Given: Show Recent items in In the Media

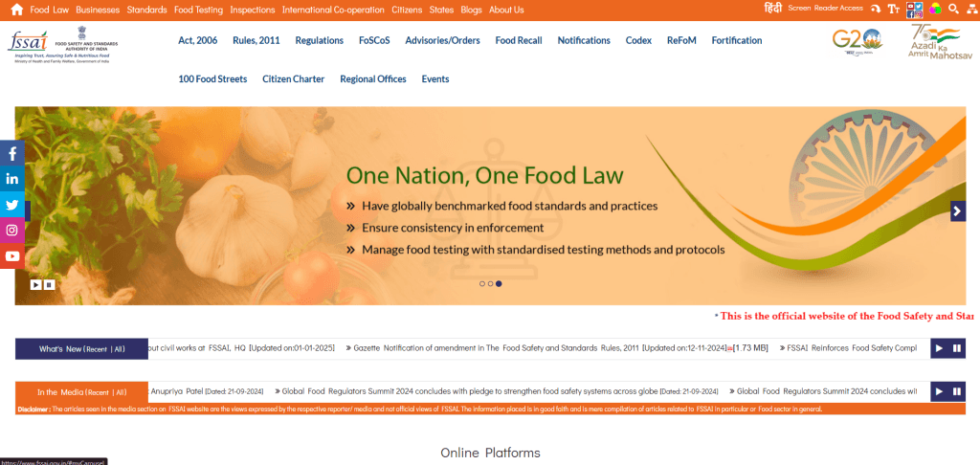Looking at the screenshot, I should (x=99, y=392).
